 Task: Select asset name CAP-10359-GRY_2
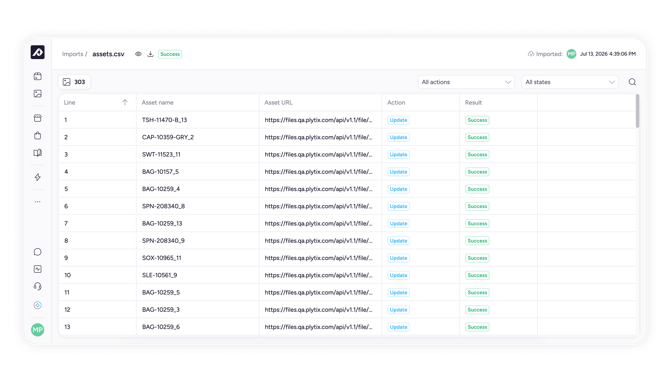(168, 137)
